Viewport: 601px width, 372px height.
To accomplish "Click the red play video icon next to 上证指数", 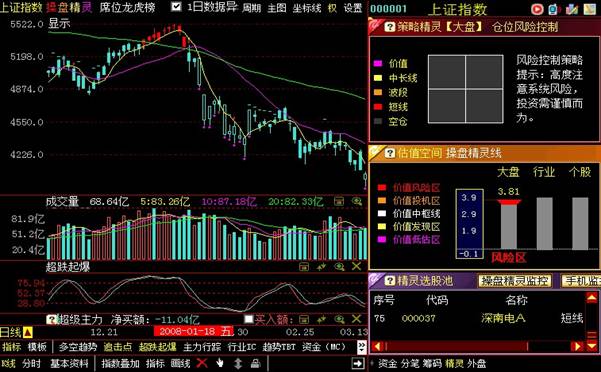I will [537, 9].
